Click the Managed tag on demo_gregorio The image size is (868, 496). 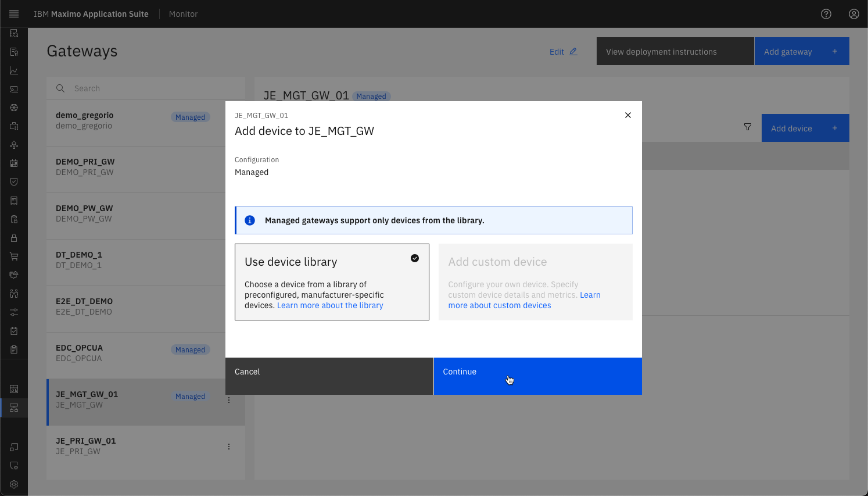pos(190,117)
